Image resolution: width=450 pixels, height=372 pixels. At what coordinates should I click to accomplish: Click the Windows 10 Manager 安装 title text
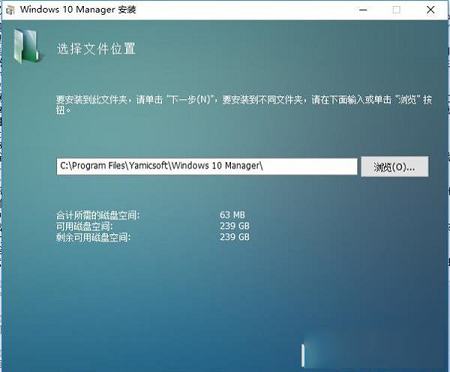(78, 10)
